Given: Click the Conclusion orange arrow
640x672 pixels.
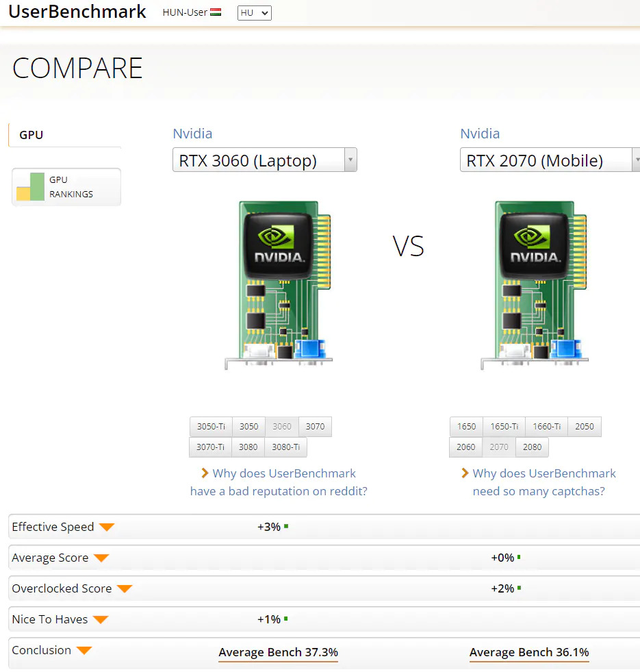Looking at the screenshot, I should (84, 651).
